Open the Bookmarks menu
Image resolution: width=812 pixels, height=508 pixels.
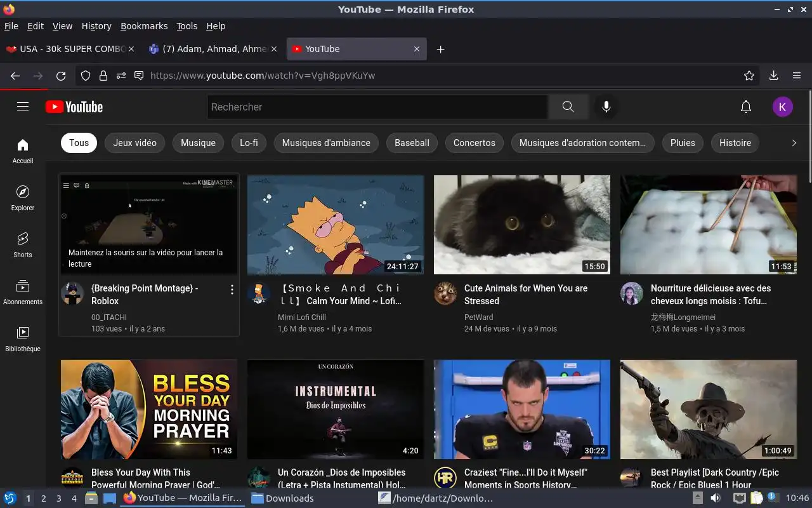point(144,26)
